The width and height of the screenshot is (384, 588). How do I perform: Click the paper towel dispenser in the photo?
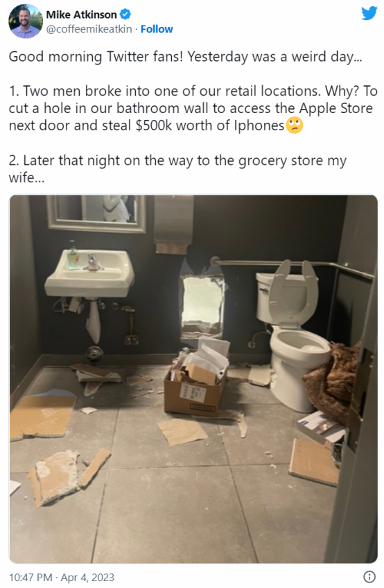[173, 222]
